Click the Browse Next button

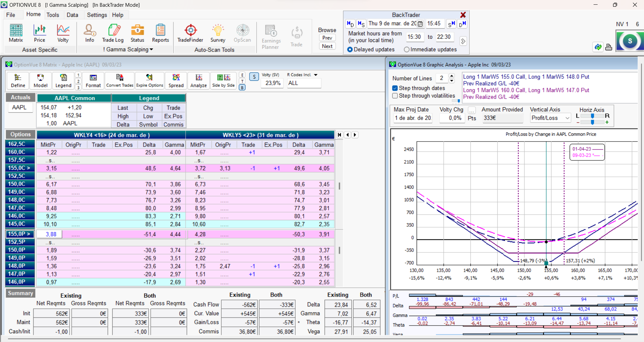pos(327,46)
